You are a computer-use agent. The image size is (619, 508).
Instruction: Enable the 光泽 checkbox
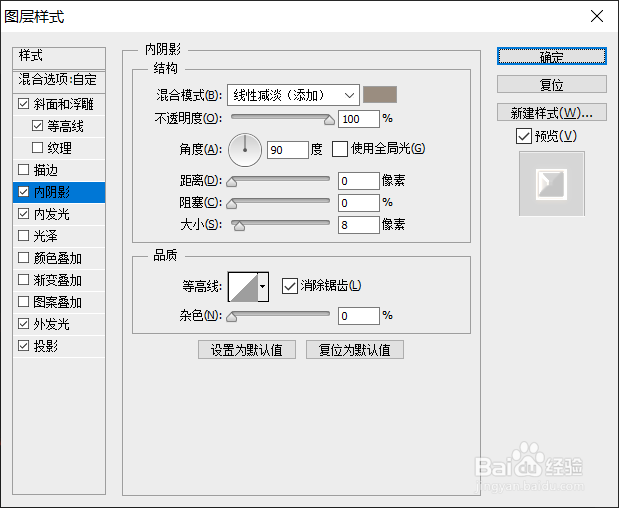(x=23, y=236)
